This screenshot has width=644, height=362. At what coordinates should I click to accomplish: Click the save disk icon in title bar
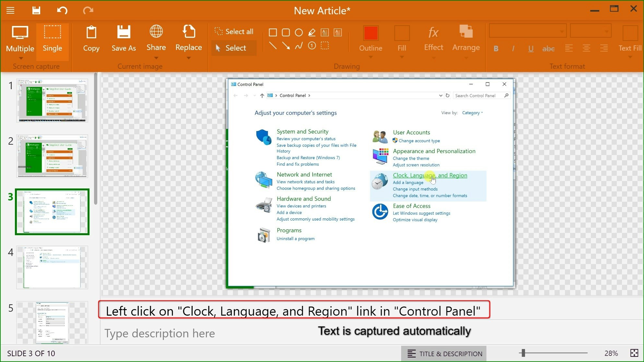click(36, 10)
